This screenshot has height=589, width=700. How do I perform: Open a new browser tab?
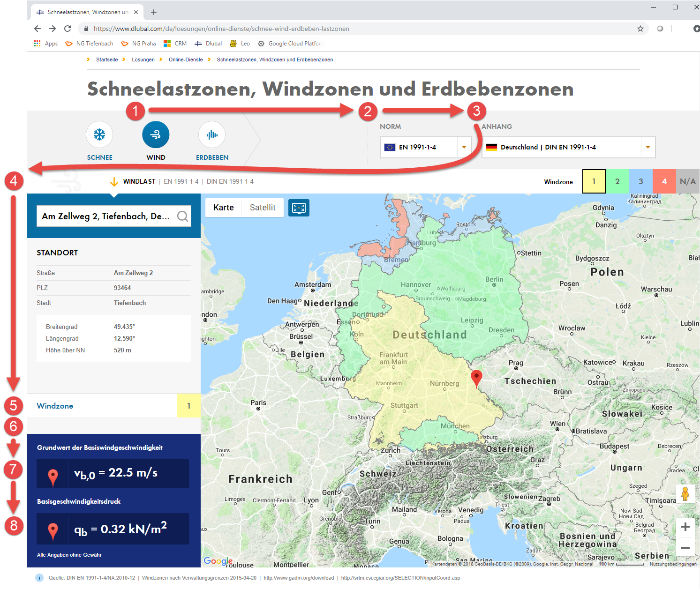154,11
